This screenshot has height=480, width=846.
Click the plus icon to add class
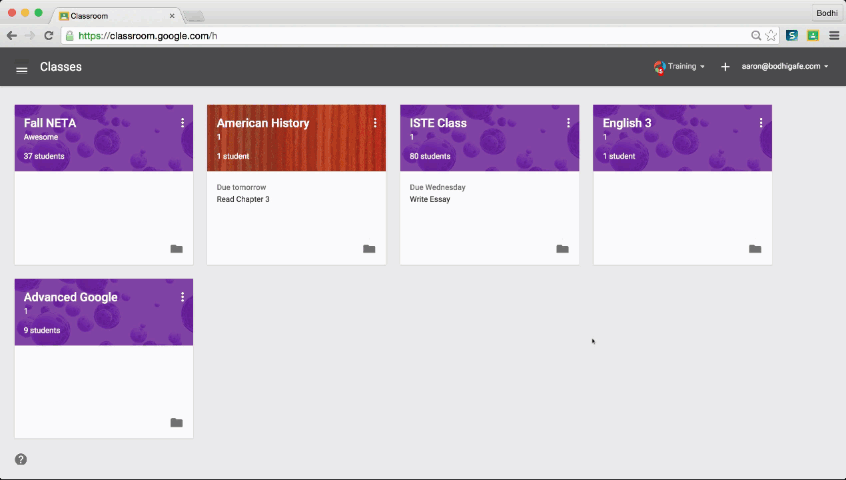pos(725,67)
